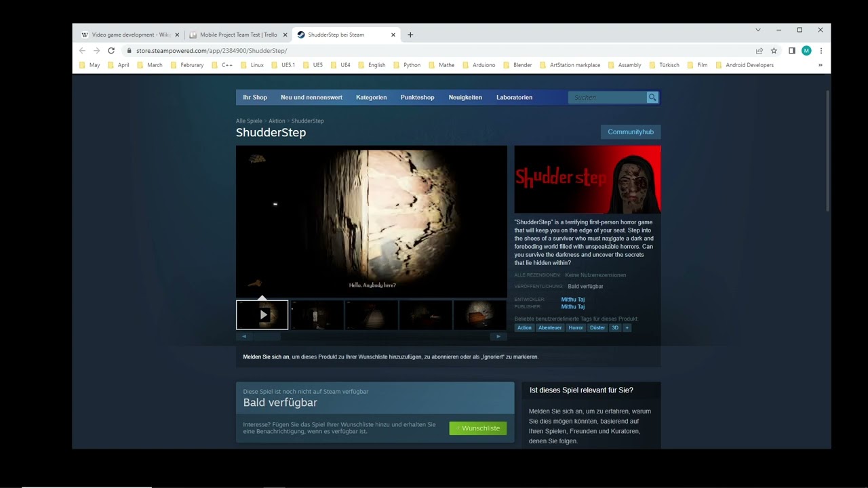
Task: Select the Abenteuer tag
Action: tap(550, 328)
